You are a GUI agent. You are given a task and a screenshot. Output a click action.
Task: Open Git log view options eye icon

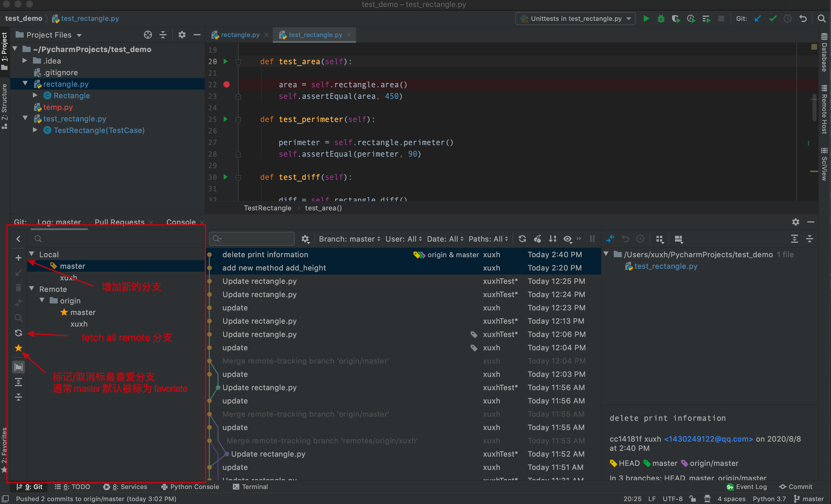pos(567,239)
